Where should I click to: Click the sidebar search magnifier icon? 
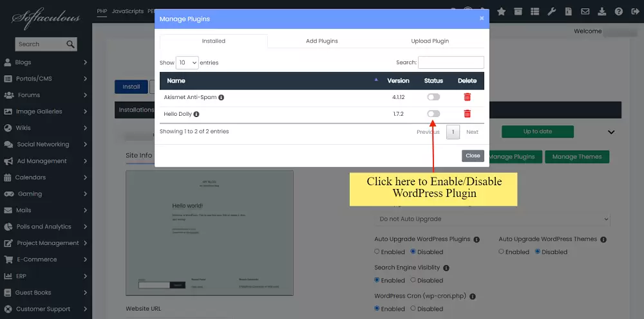coord(70,44)
